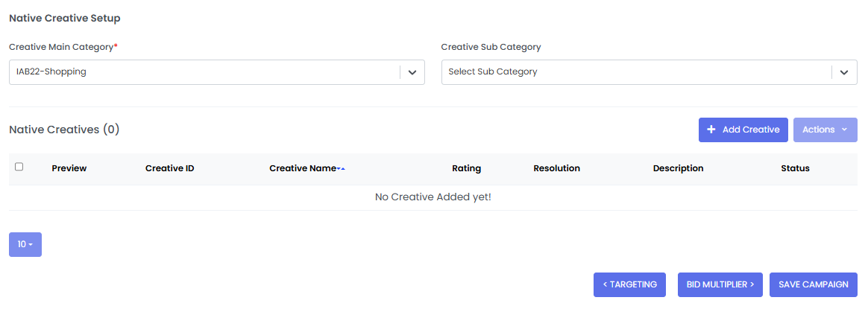Click the Creative Name sort arrows icon
Viewport: 868px width, 309px height.
coord(341,169)
